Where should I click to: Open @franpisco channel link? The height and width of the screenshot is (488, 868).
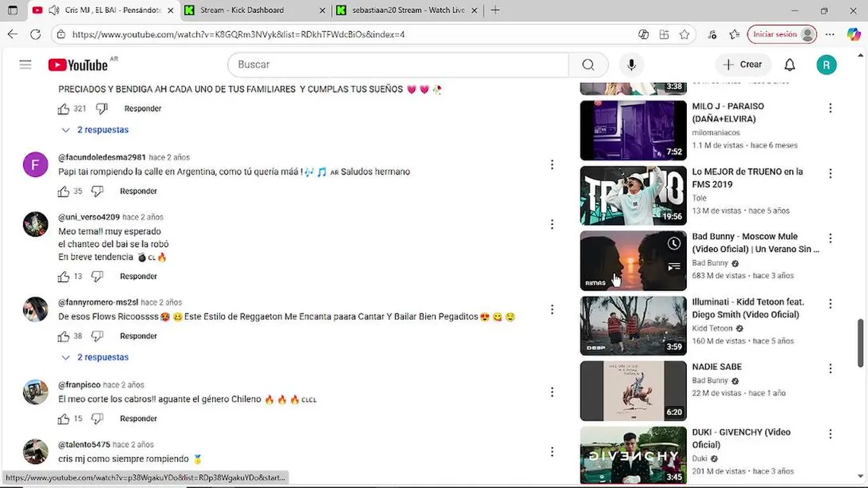79,385
